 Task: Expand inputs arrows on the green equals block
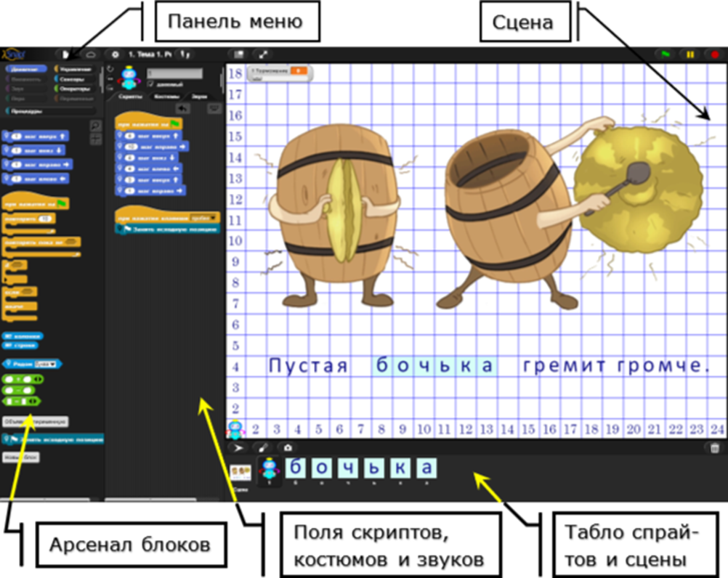point(33,402)
